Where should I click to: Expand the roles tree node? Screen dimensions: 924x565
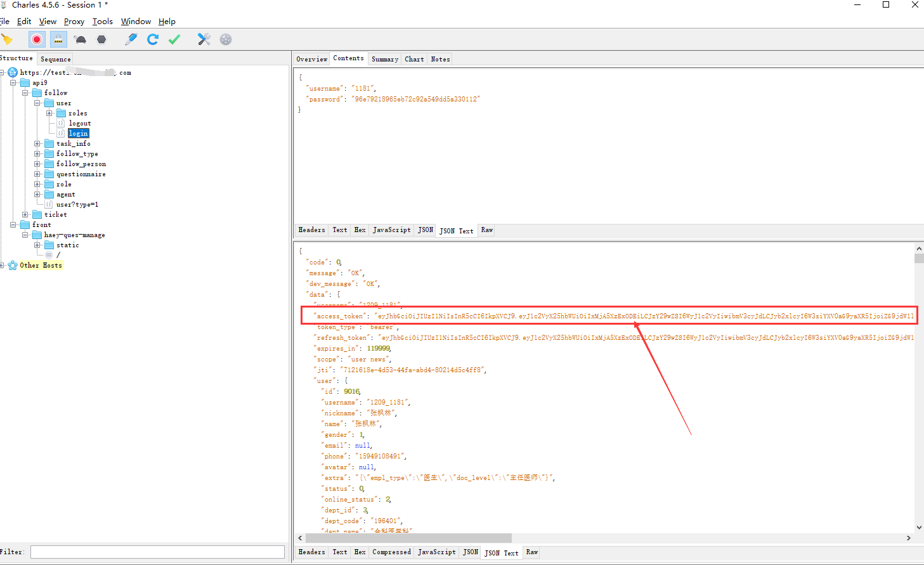click(49, 113)
